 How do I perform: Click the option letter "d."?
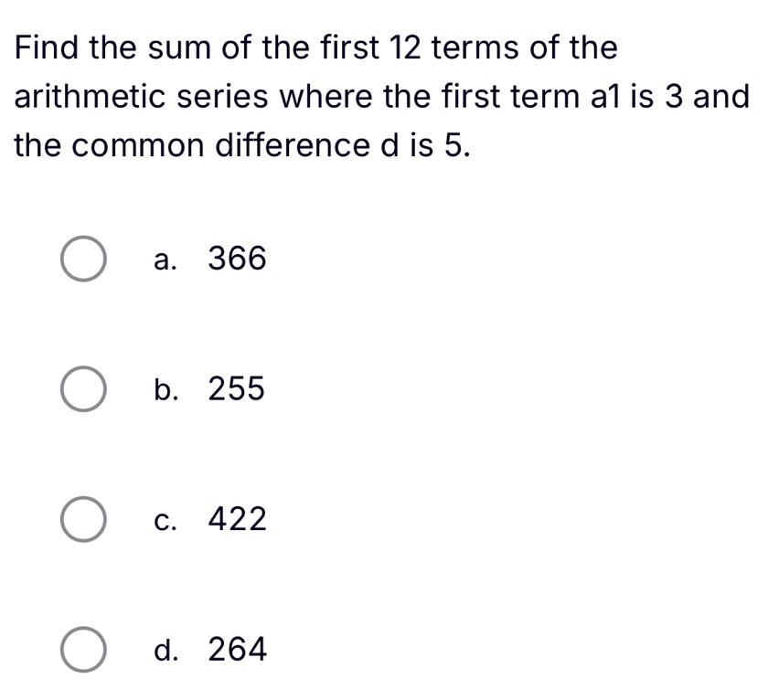pyautogui.click(x=167, y=651)
